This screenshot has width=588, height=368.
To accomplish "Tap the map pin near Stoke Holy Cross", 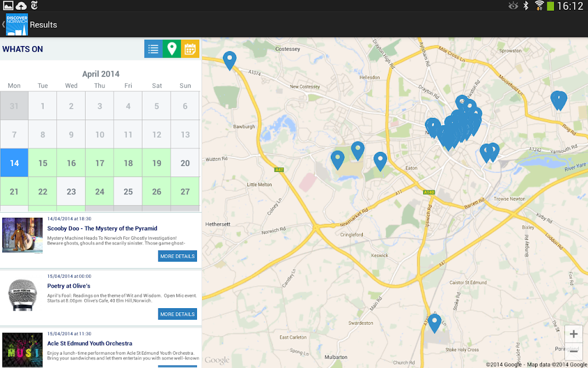I will coord(435,323).
